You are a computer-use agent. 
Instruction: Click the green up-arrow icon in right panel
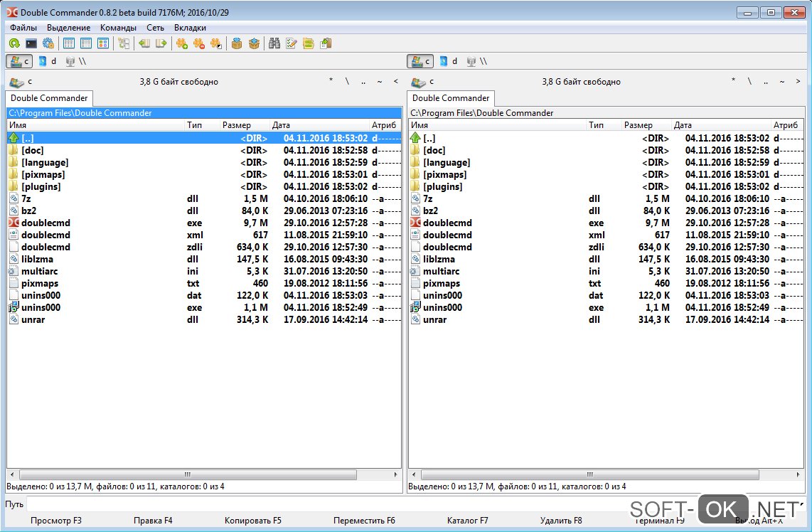415,138
